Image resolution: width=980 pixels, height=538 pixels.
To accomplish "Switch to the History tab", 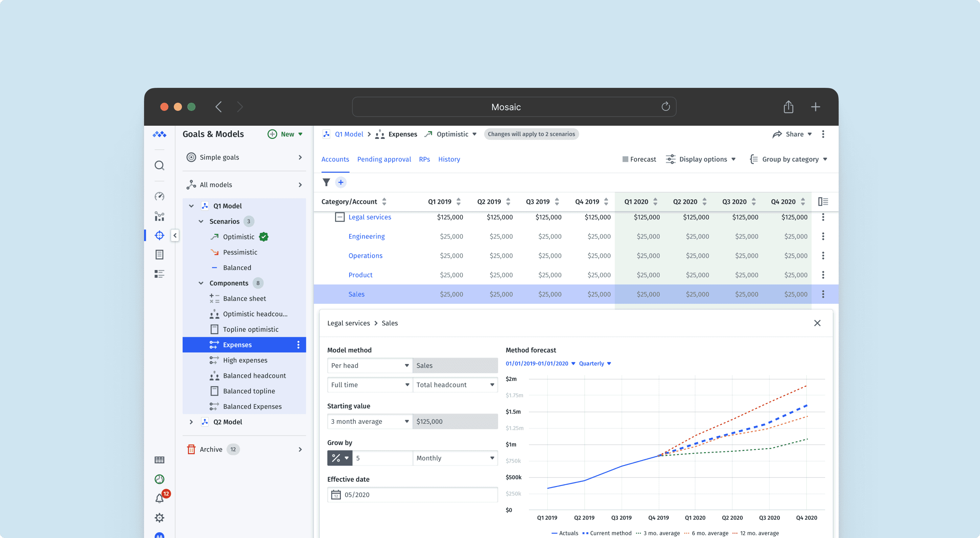I will click(449, 159).
